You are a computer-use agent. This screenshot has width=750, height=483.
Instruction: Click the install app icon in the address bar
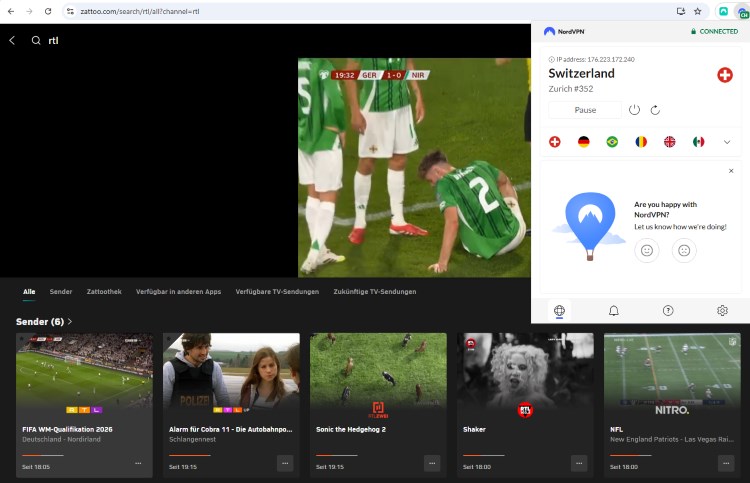tap(681, 11)
